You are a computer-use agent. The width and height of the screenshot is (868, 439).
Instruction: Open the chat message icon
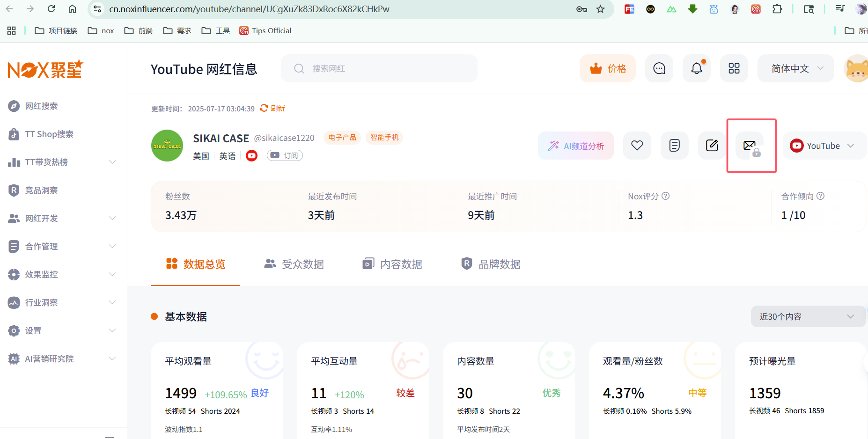(659, 68)
